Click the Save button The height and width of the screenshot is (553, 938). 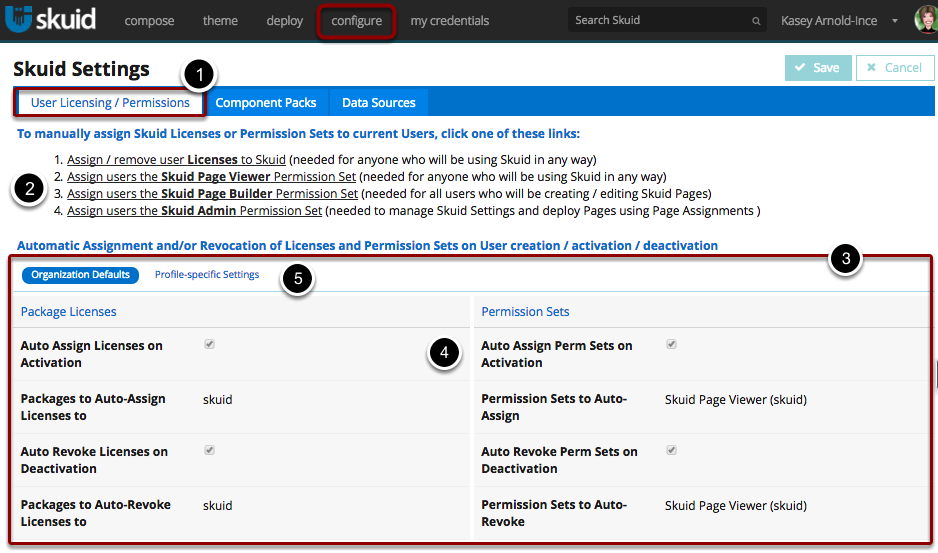[818, 68]
